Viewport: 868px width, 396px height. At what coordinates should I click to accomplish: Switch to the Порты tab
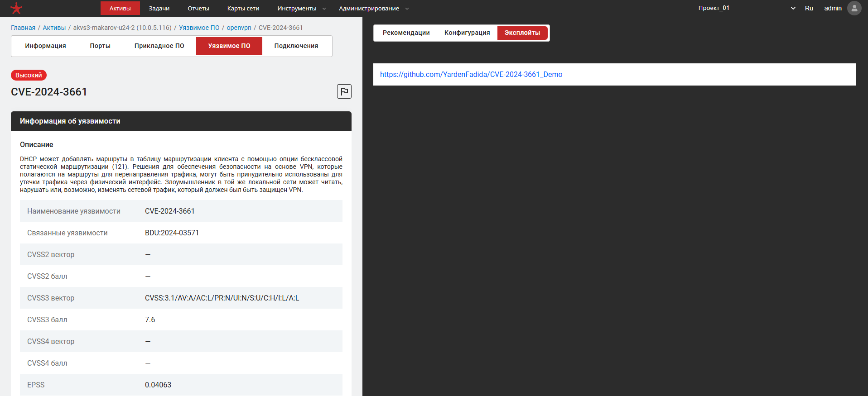click(x=100, y=46)
